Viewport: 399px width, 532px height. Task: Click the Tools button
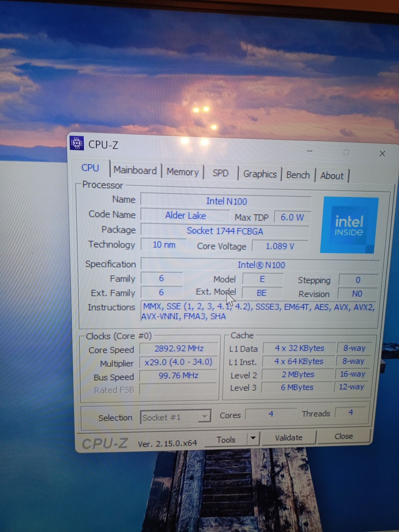click(x=226, y=439)
